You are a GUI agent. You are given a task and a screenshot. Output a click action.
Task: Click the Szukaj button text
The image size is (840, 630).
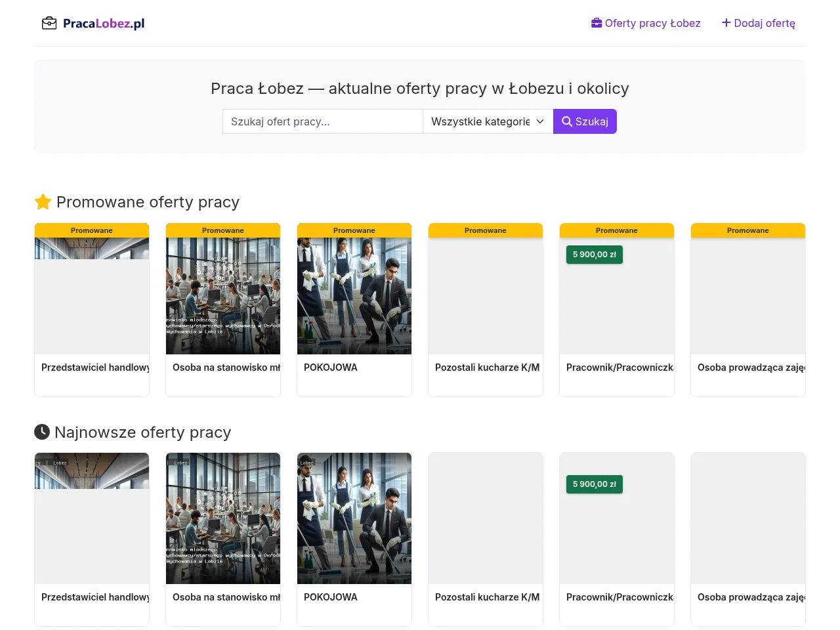[592, 121]
